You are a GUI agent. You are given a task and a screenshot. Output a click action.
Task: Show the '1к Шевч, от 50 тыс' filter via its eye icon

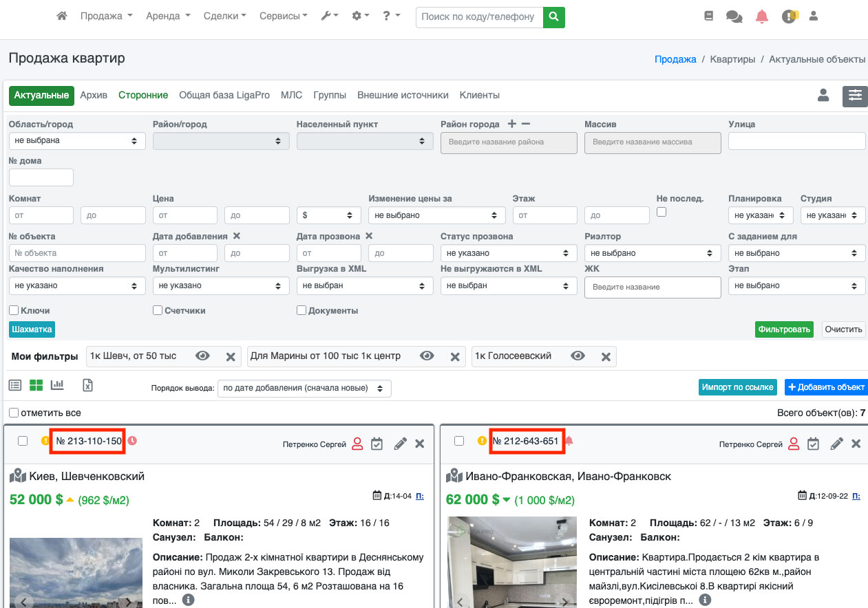[202, 356]
